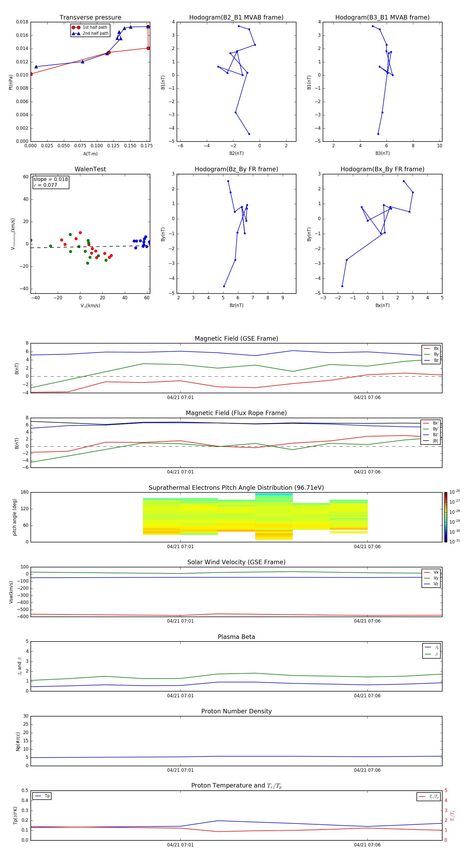Select the Bz' entry in Flux Rope legend
The height and width of the screenshot is (868, 473).
coord(431,435)
